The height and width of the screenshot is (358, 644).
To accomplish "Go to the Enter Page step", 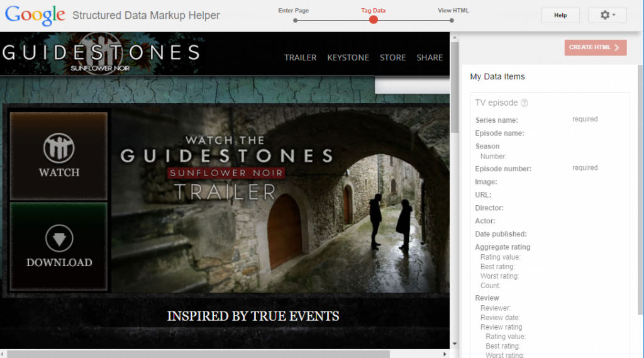I will (x=294, y=11).
